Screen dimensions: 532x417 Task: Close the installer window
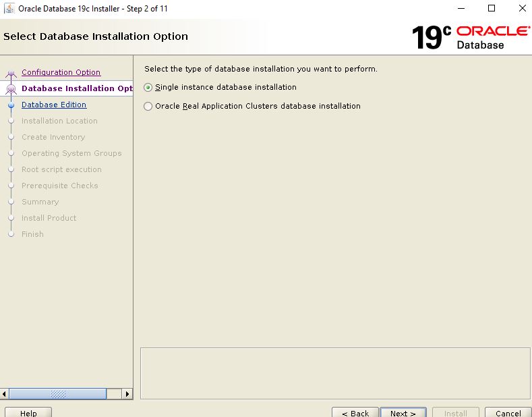[523, 9]
